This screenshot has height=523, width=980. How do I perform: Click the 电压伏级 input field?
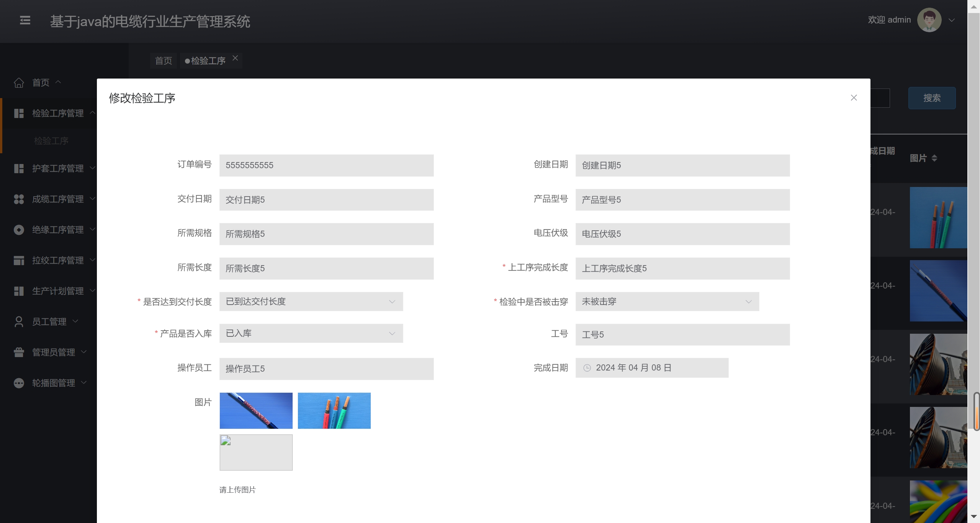682,234
